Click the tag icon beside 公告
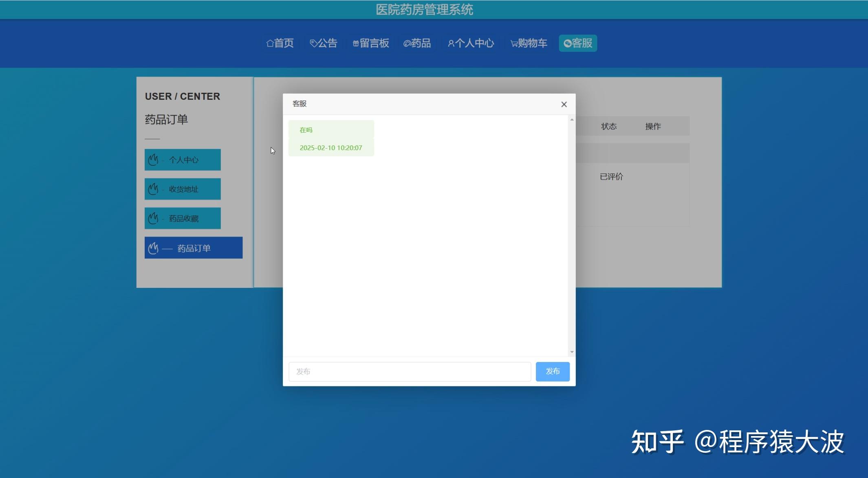This screenshot has height=478, width=868. 313,43
